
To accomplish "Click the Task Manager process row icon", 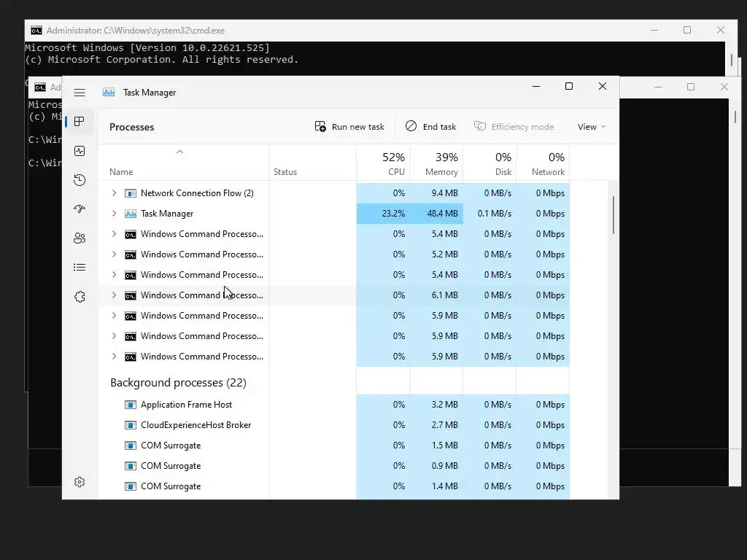I will tap(130, 214).
